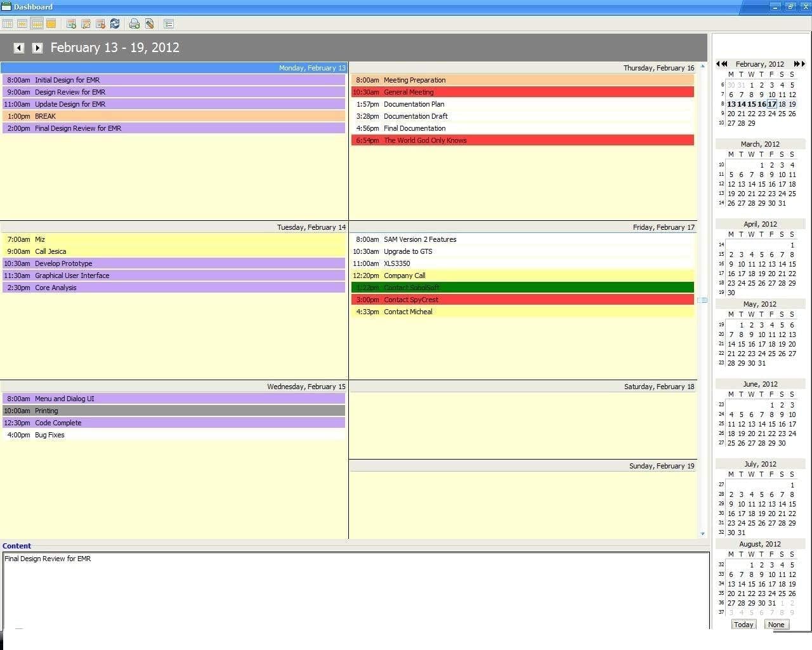Click the Today button below the mini calendars
This screenshot has height=650, width=812.
point(743,625)
